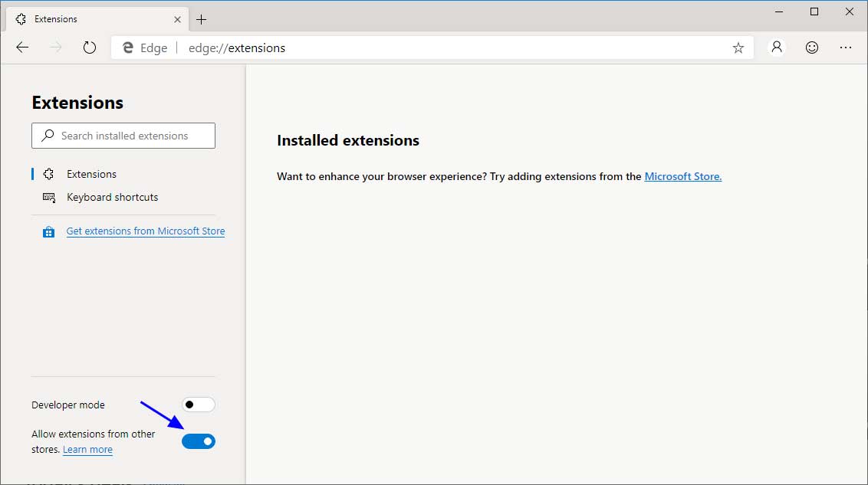The width and height of the screenshot is (868, 485).
Task: Click the Microsoft Store briefcase icon
Action: click(48, 231)
